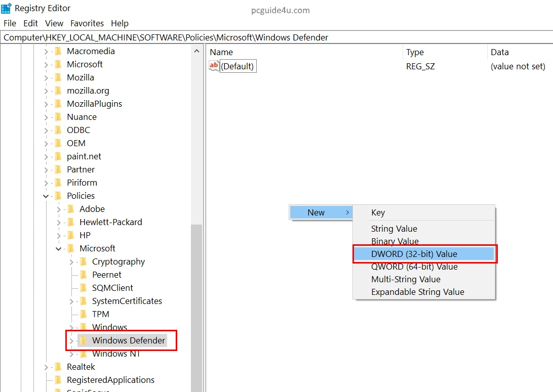
Task: Open the Favorites menu
Action: (x=87, y=23)
